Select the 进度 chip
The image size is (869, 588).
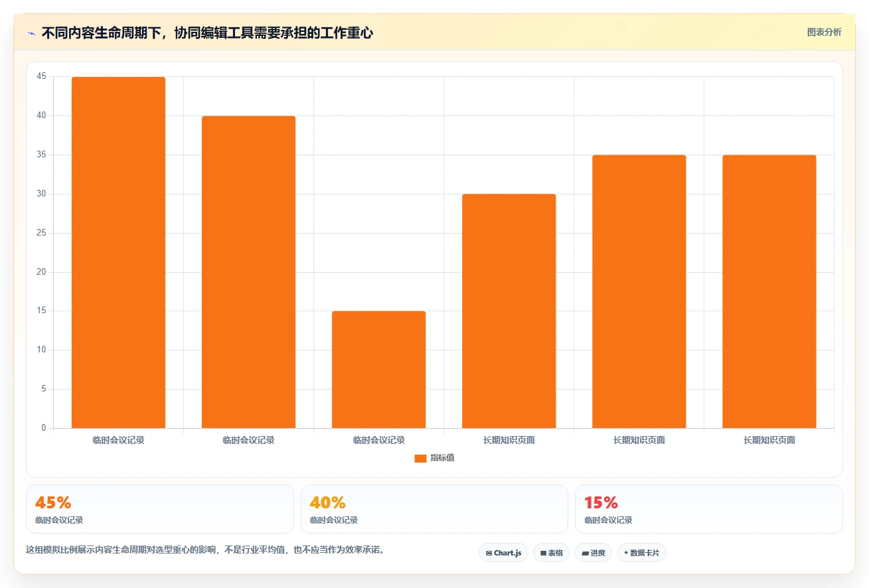[593, 553]
